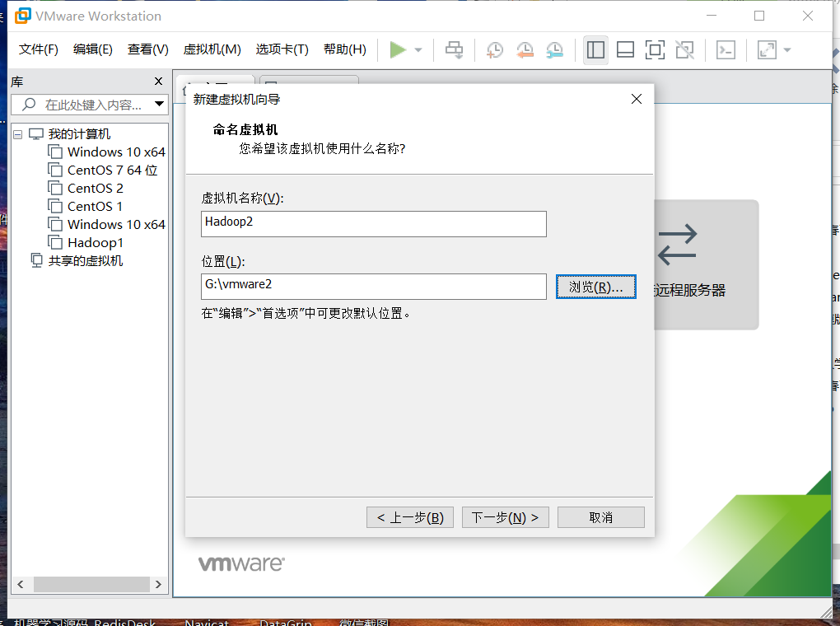The height and width of the screenshot is (626, 840).
Task: Close the 库 library panel
Action: (158, 81)
